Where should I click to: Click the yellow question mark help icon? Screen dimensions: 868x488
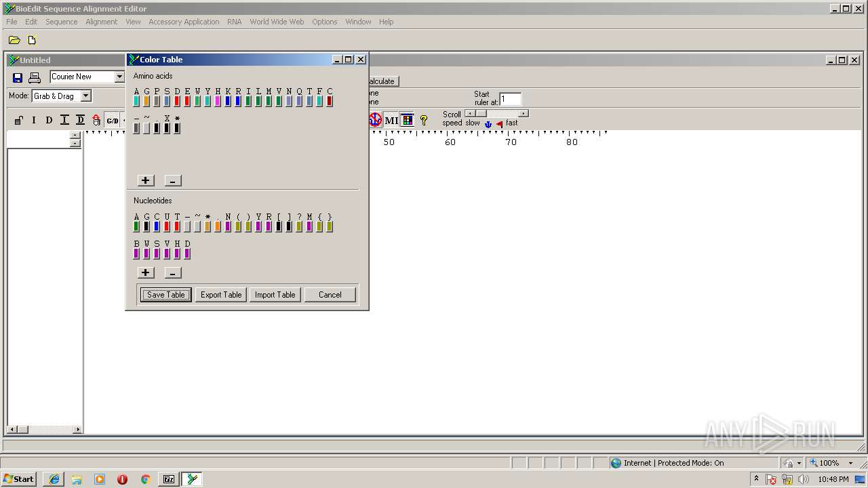tap(424, 120)
